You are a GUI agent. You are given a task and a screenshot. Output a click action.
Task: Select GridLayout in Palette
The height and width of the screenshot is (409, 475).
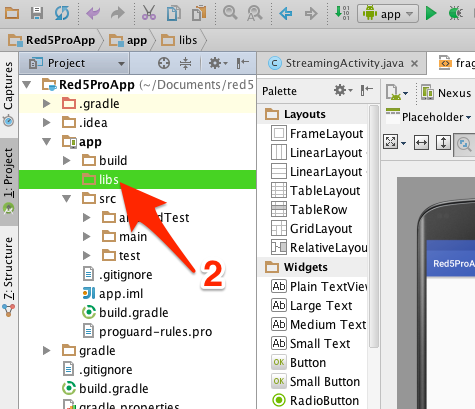tap(312, 229)
